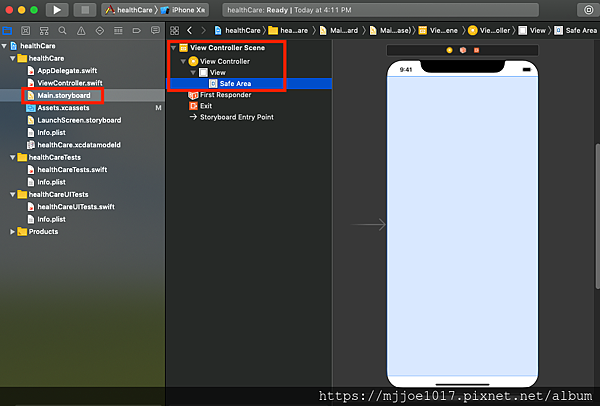This screenshot has width=600, height=406.
Task: Collapse View Controller outline item
Action: click(x=183, y=61)
